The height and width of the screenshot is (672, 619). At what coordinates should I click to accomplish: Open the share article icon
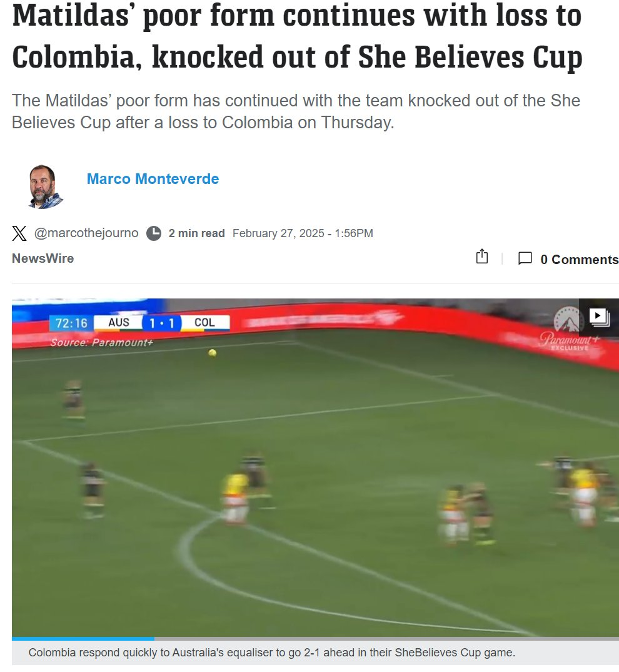(482, 257)
